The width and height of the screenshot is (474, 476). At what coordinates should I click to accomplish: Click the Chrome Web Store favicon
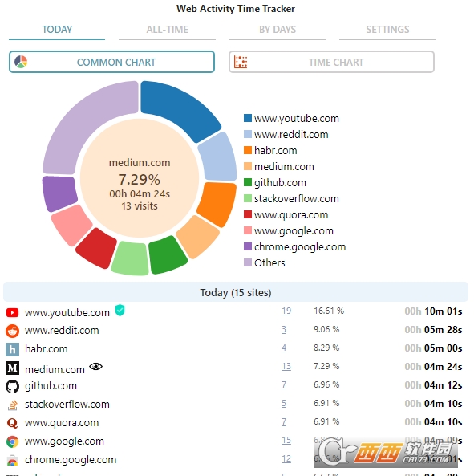13,460
